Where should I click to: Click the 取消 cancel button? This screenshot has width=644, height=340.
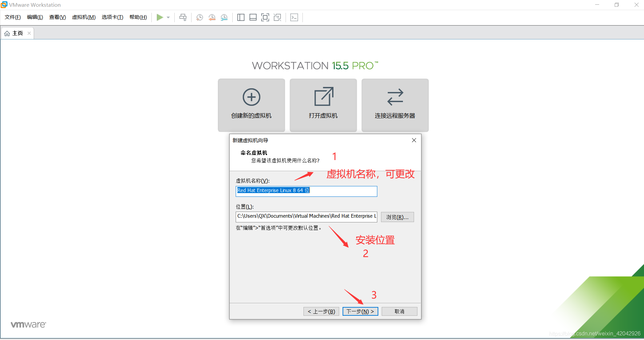[400, 311]
